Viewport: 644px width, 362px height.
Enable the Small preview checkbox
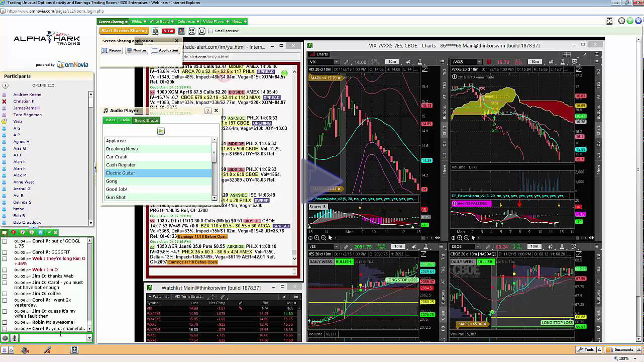tap(210, 31)
